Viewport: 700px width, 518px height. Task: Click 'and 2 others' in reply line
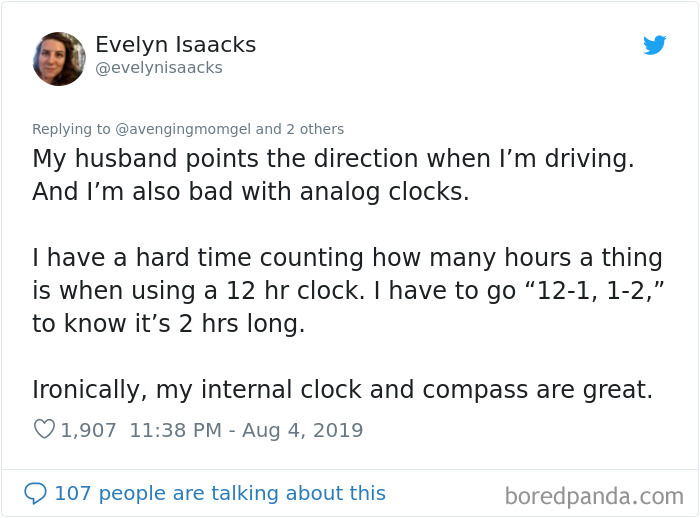pos(300,129)
